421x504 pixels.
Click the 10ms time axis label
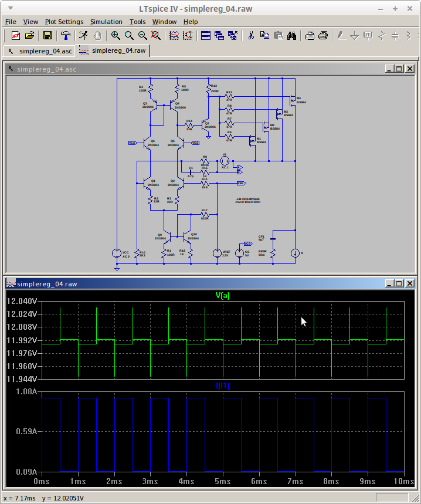403,481
